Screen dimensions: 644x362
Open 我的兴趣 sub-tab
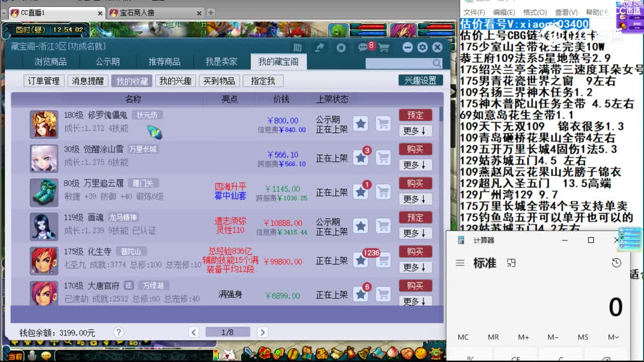(176, 81)
